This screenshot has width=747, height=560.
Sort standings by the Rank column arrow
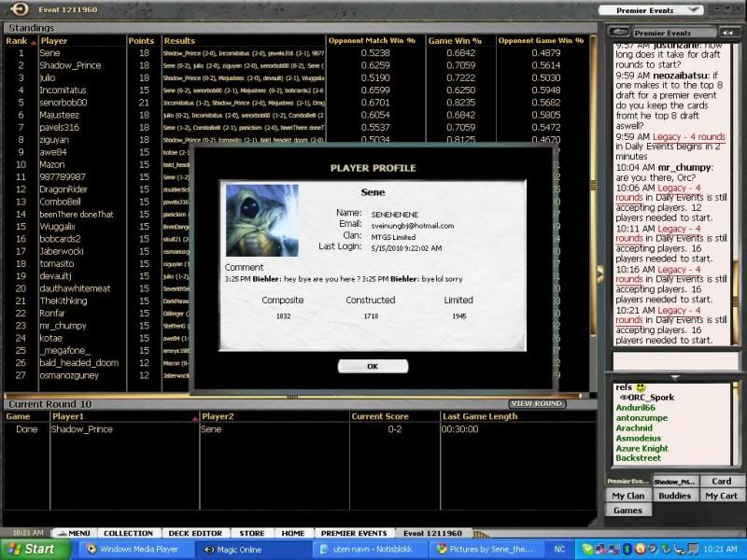pyautogui.click(x=35, y=41)
